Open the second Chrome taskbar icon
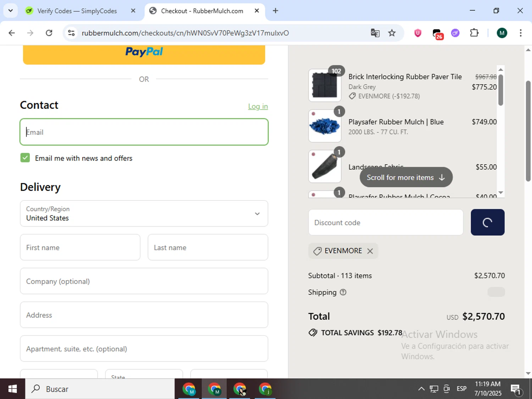Viewport: 532px width, 399px height. coord(214,389)
